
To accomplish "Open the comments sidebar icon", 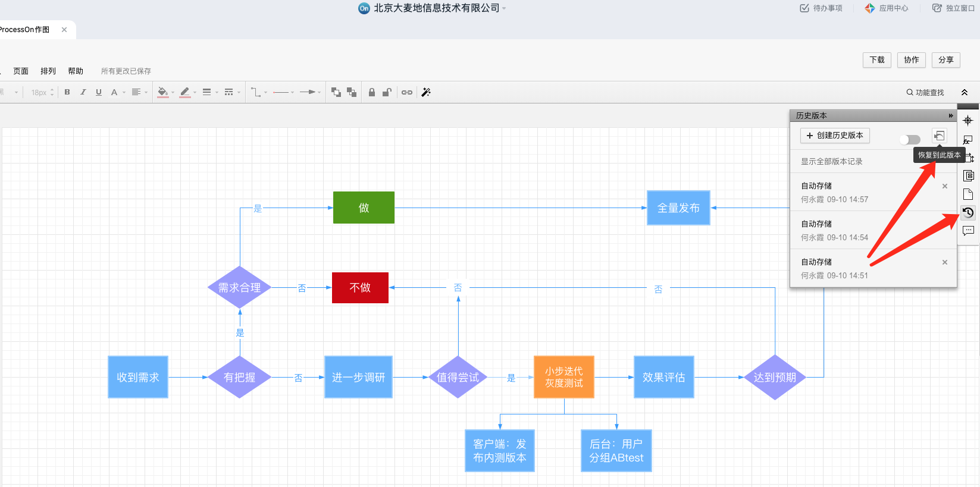I will tap(968, 231).
